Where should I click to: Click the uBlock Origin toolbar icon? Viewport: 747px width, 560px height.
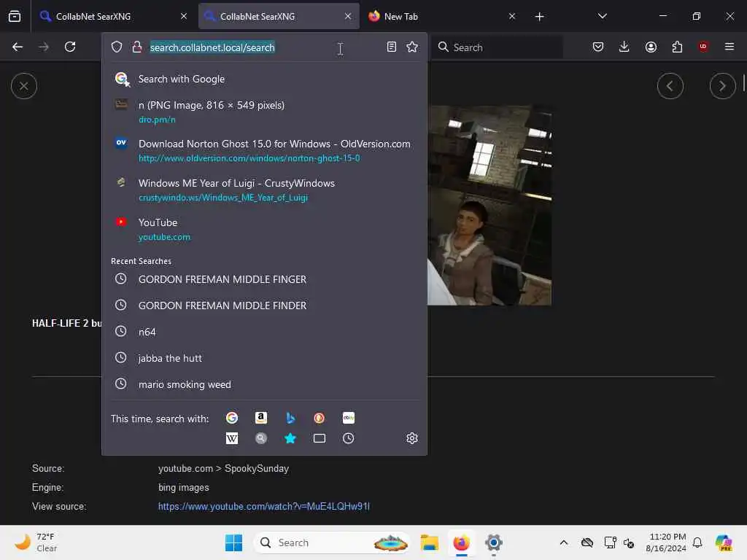coord(703,47)
